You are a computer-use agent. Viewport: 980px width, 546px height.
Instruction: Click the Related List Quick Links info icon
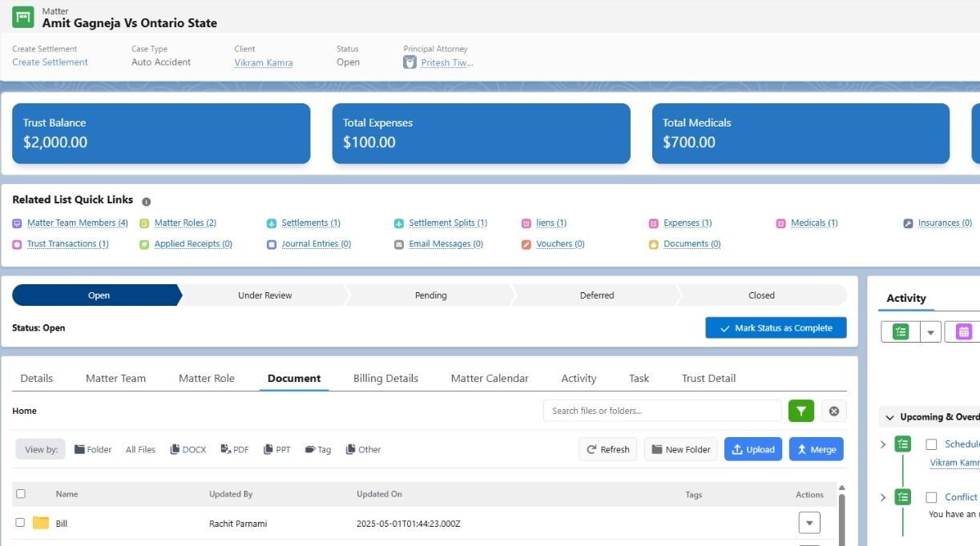pyautogui.click(x=146, y=202)
